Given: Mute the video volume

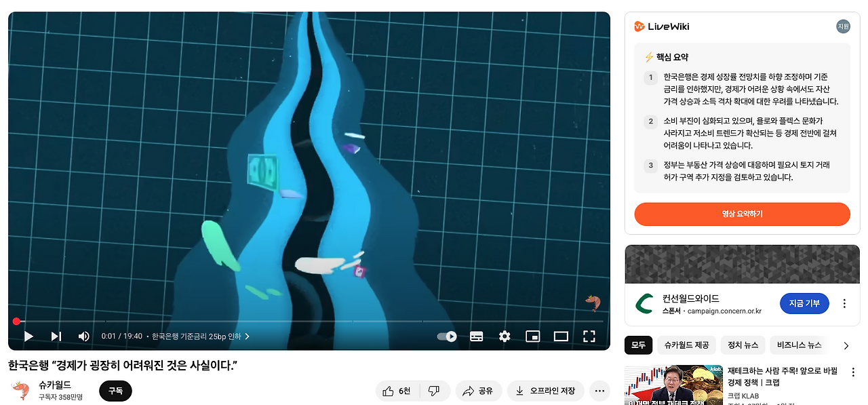Looking at the screenshot, I should tap(83, 336).
